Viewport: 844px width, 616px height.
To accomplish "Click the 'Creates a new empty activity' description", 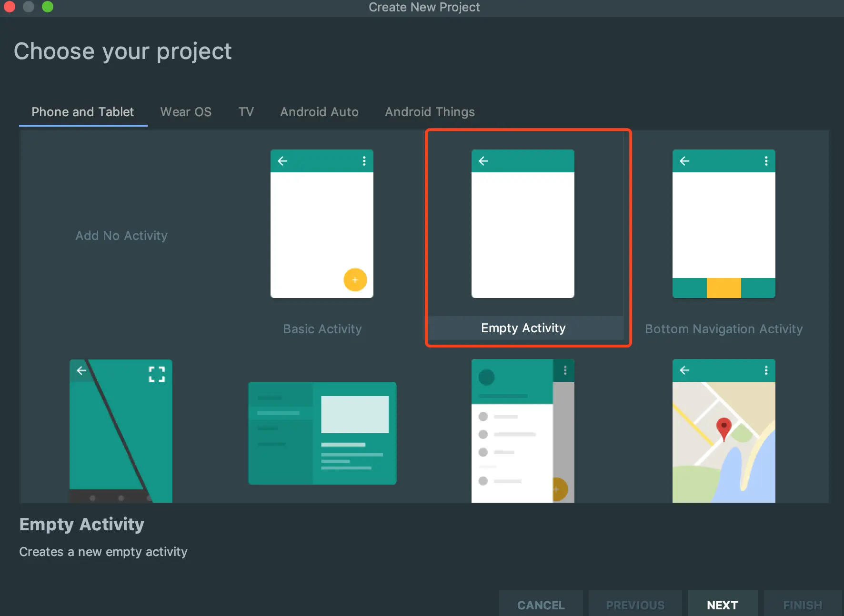I will 103,552.
